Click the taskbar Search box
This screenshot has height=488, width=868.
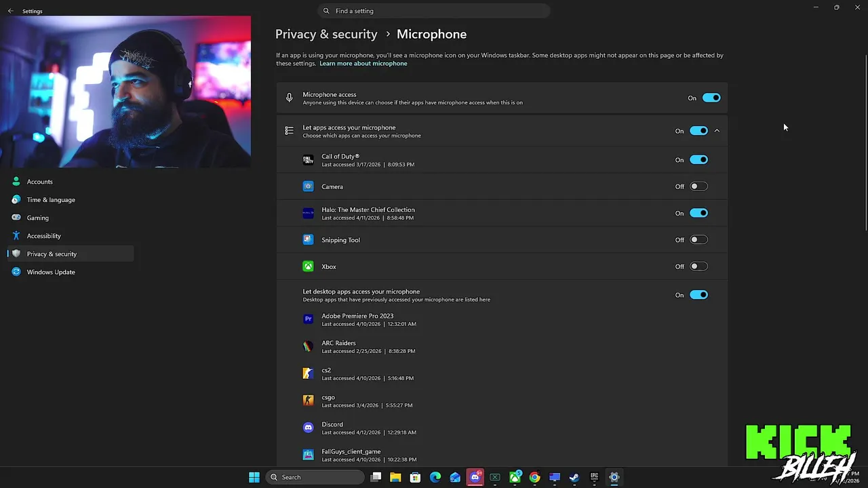315,477
